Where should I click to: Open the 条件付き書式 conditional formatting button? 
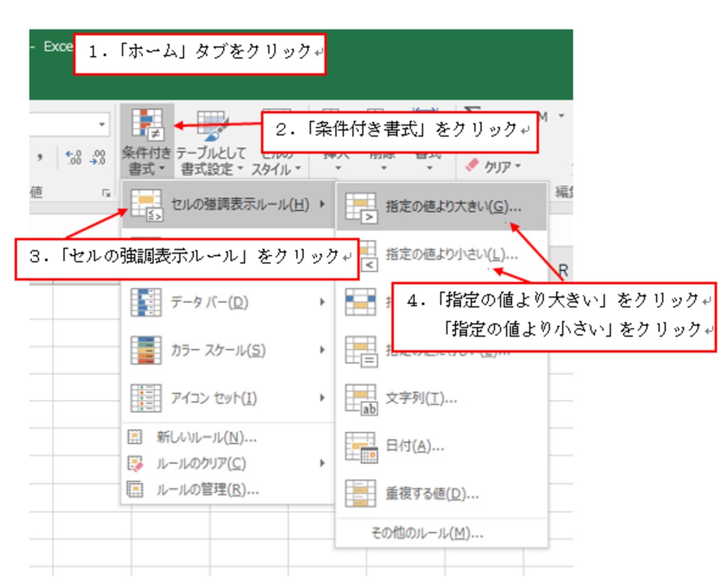tap(147, 141)
